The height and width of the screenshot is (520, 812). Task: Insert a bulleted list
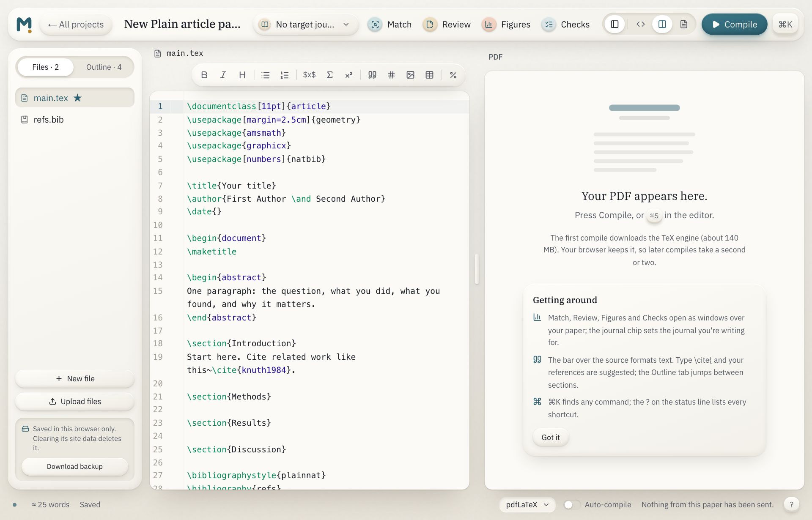click(x=266, y=75)
